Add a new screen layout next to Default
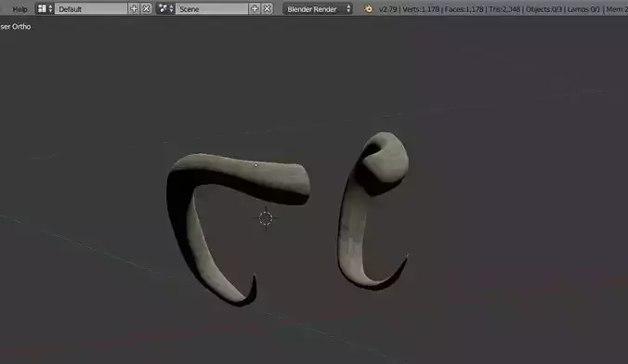 134,8
